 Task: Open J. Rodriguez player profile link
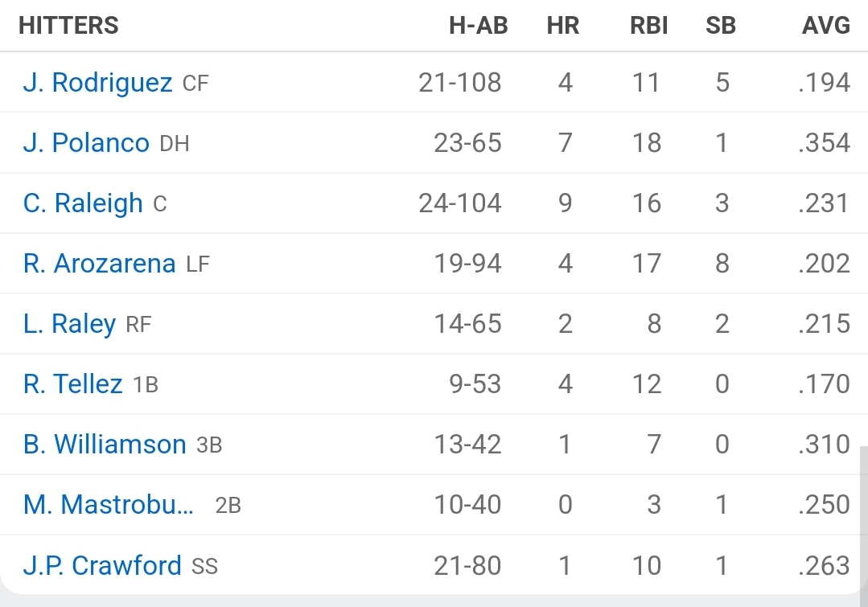pos(97,83)
